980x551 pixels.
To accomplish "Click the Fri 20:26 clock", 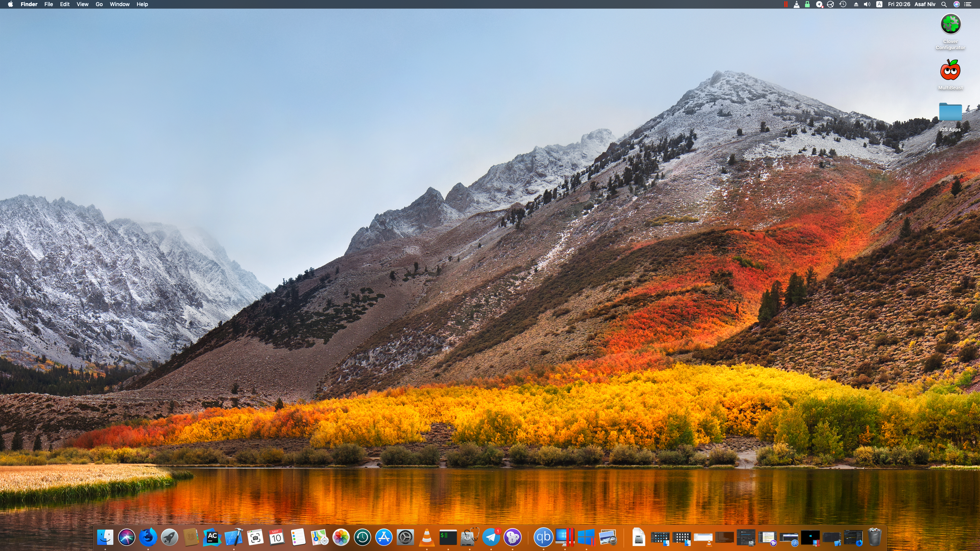I will 899,4.
